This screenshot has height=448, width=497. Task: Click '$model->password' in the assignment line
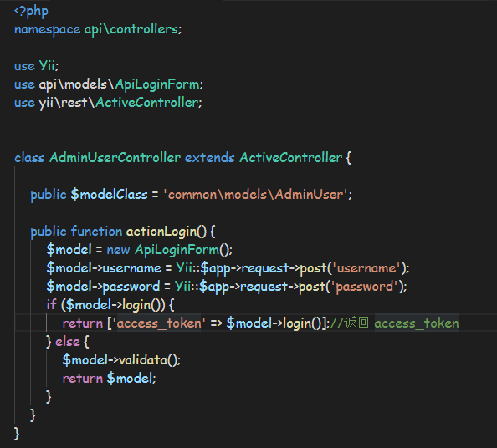point(103,287)
